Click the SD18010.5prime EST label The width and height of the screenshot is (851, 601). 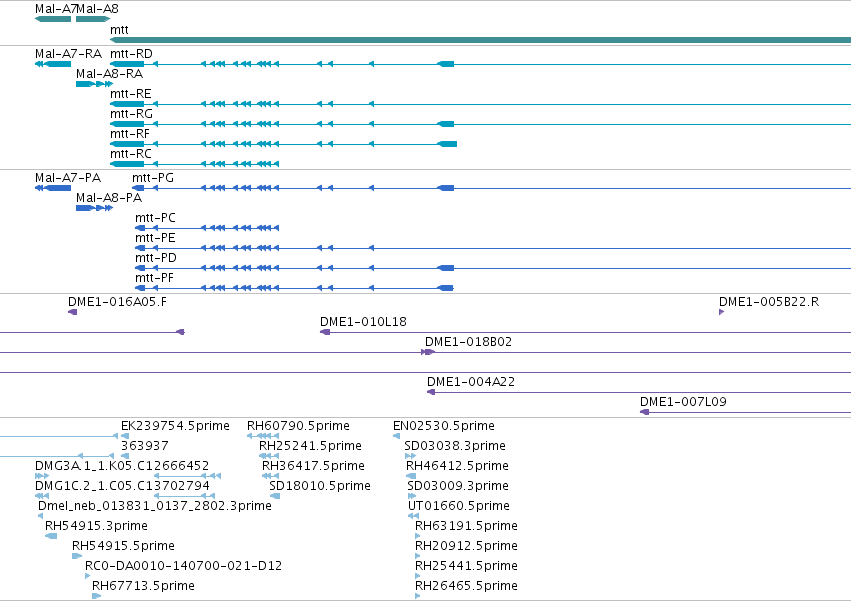pos(320,486)
